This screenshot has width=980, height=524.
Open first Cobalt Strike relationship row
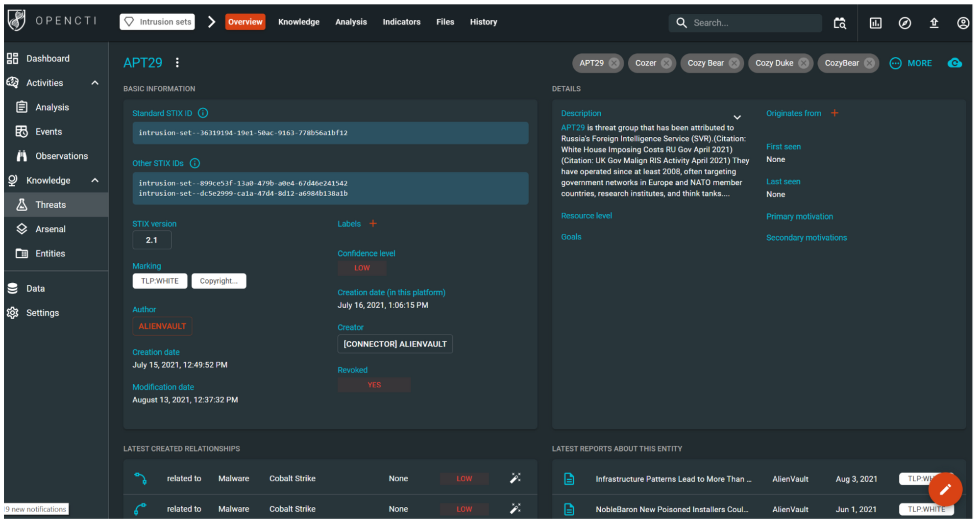330,478
